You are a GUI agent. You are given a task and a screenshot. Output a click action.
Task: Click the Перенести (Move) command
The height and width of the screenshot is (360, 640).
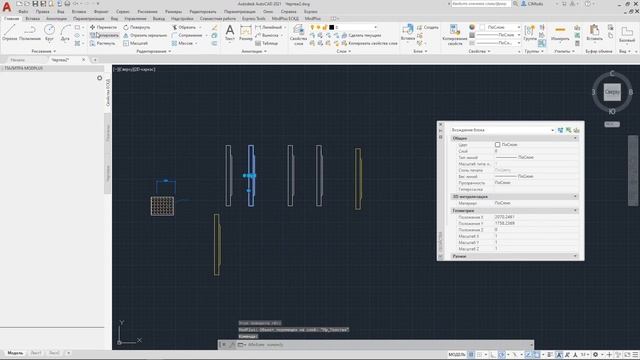click(103, 27)
